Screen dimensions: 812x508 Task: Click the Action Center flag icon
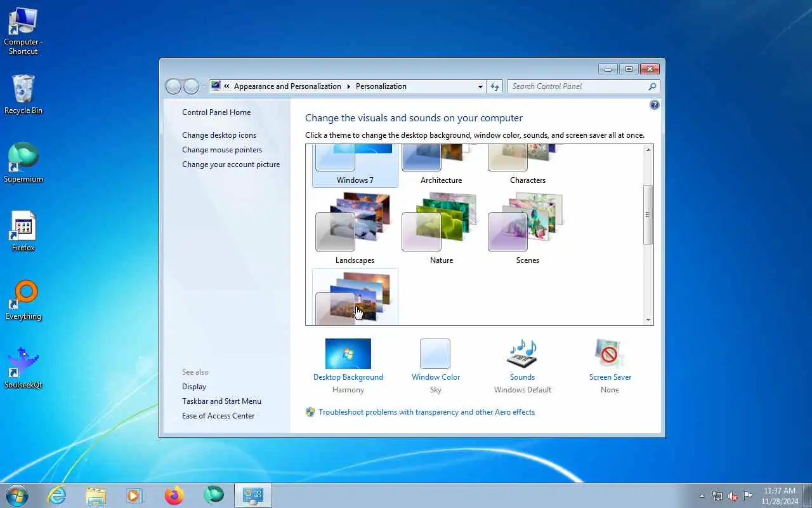pos(748,496)
